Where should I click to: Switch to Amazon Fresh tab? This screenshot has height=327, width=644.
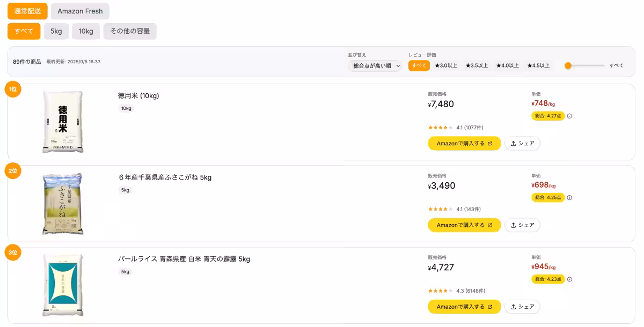80,11
